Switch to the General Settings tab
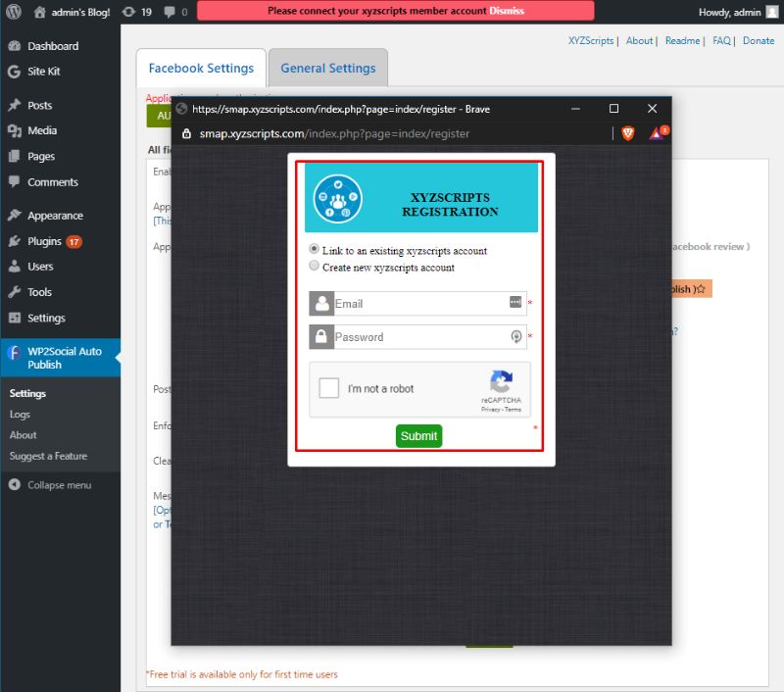Viewport: 784px width, 692px height. pos(328,68)
